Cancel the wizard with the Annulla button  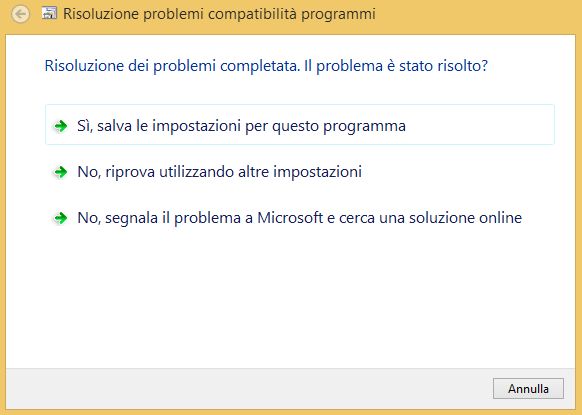pyautogui.click(x=528, y=389)
